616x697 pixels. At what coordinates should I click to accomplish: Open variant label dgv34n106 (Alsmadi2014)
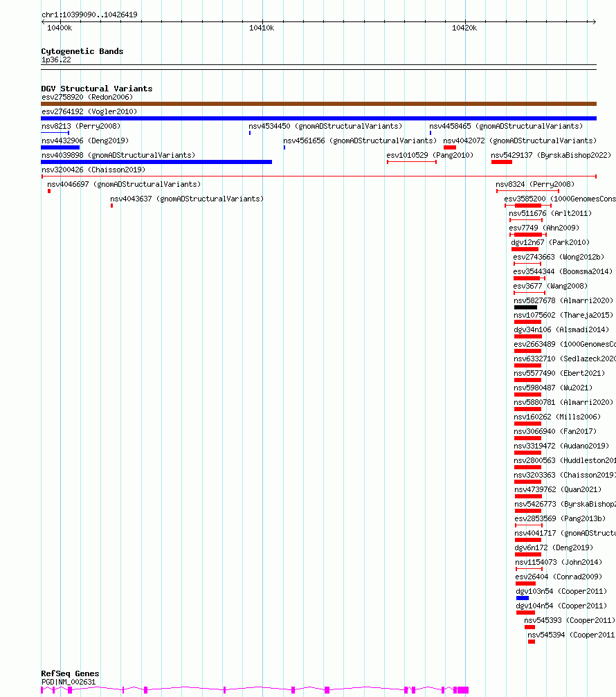pos(561,330)
